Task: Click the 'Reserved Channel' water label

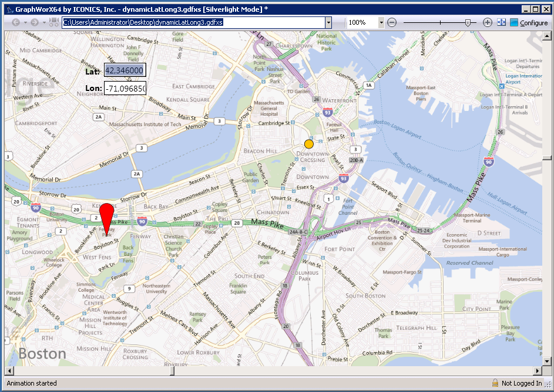Action: [x=469, y=263]
